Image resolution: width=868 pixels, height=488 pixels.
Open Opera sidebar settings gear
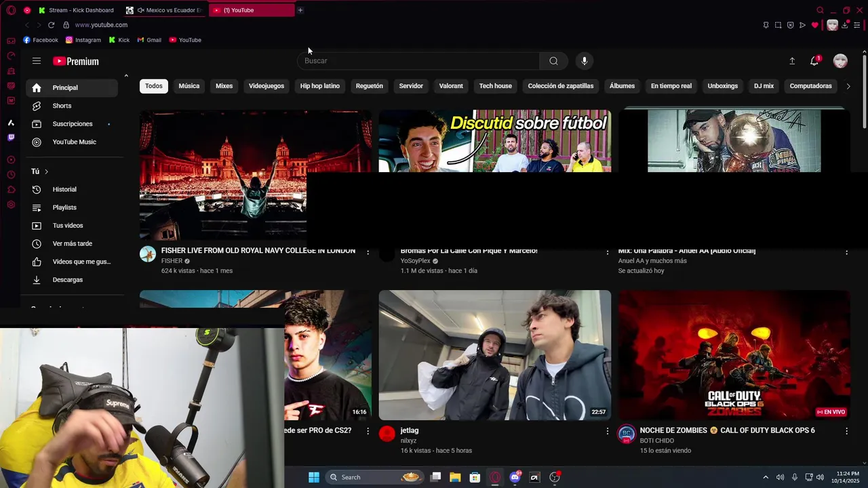tap(11, 205)
